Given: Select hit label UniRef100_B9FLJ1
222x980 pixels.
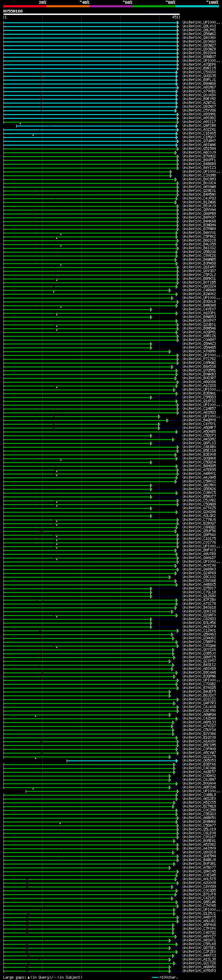Looking at the screenshot, I should click(199, 80).
